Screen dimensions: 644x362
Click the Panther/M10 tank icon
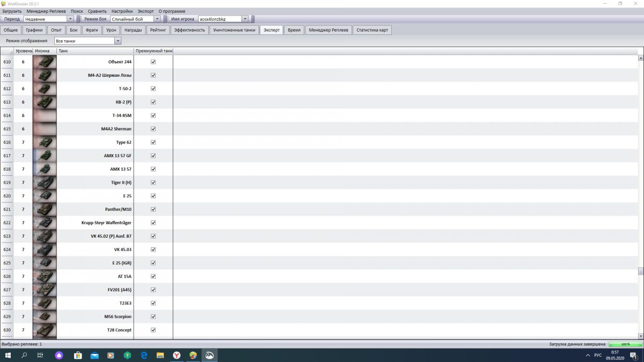45,209
